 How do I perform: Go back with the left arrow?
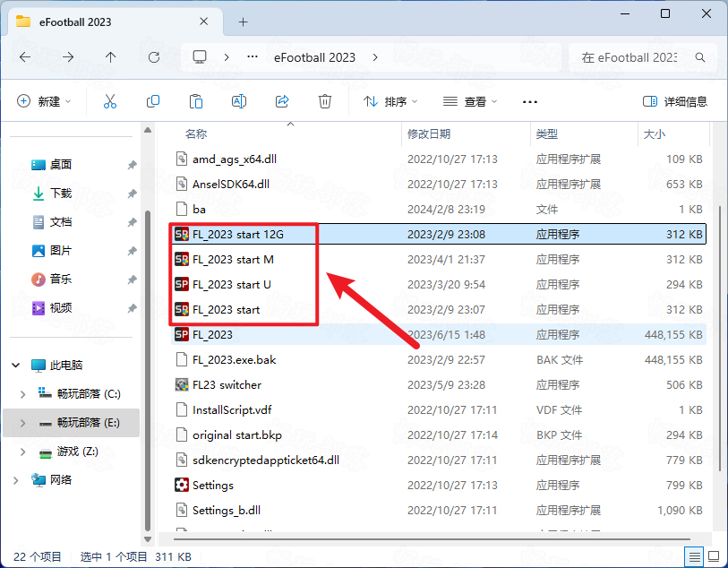25,57
